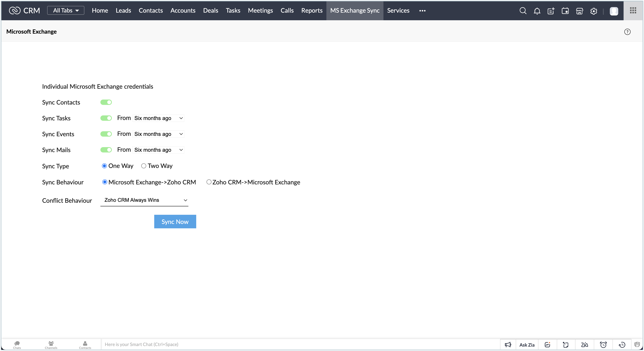Image resolution: width=644 pixels, height=351 pixels.
Task: Go to the Deals tab
Action: tap(211, 11)
